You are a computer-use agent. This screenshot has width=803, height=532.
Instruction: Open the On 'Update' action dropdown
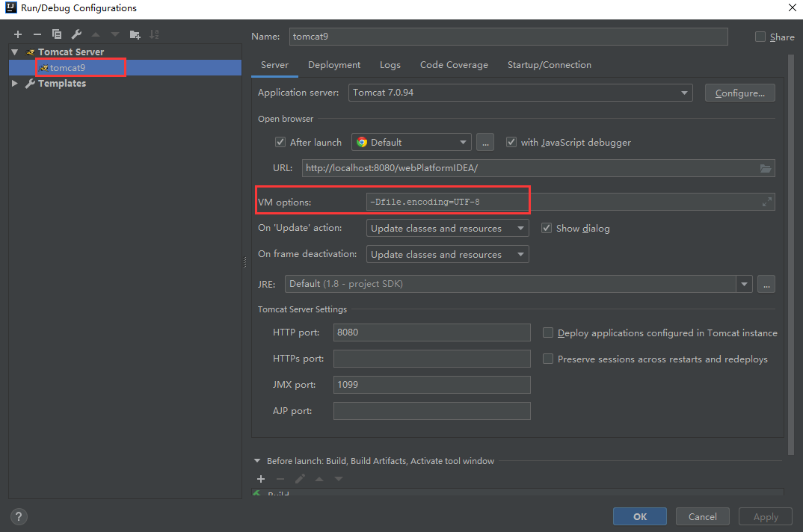pyautogui.click(x=448, y=229)
